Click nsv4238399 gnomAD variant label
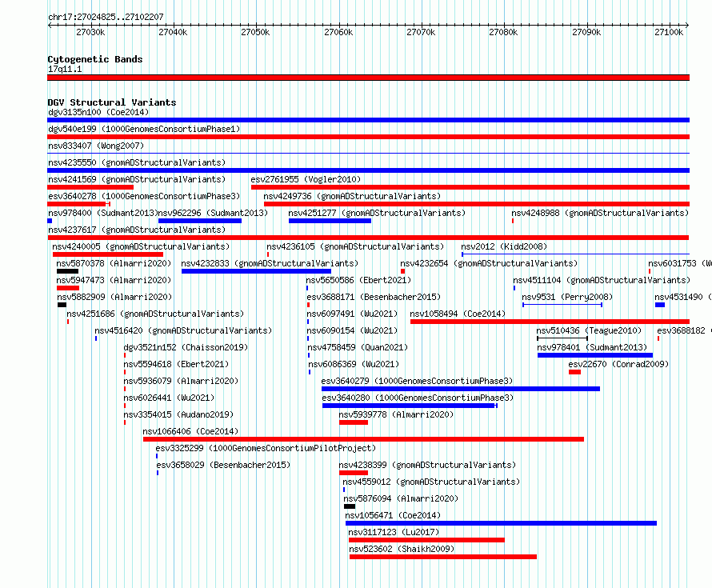 point(427,465)
